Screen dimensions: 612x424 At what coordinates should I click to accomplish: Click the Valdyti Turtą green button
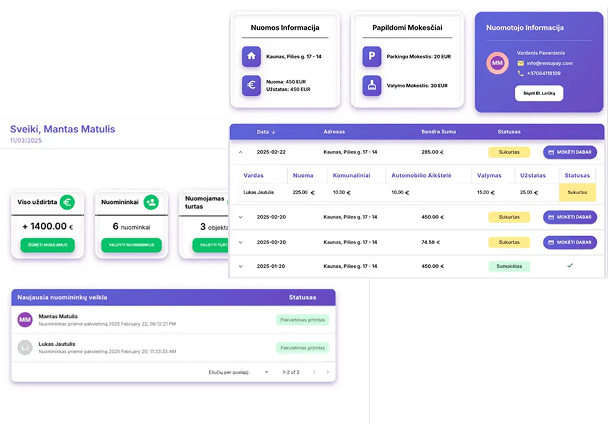pyautogui.click(x=211, y=245)
